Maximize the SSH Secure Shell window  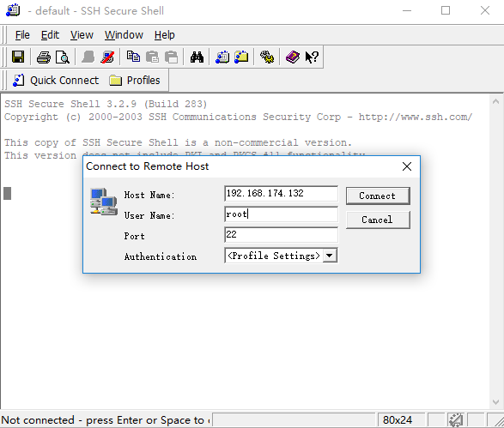446,10
